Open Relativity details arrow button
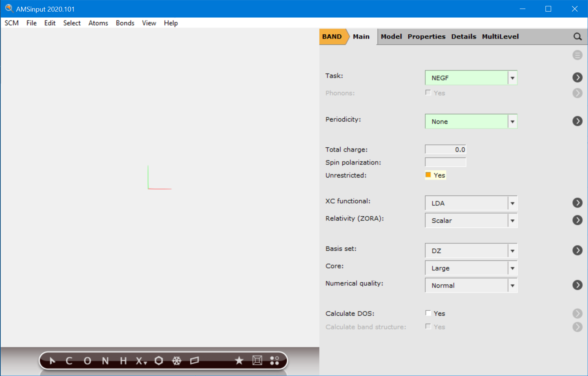The image size is (588, 376). [x=578, y=220]
